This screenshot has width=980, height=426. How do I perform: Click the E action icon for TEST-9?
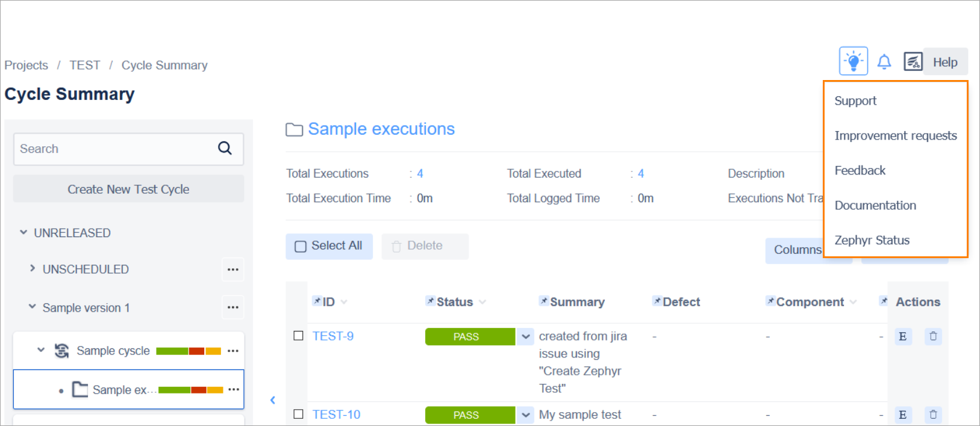pos(902,336)
